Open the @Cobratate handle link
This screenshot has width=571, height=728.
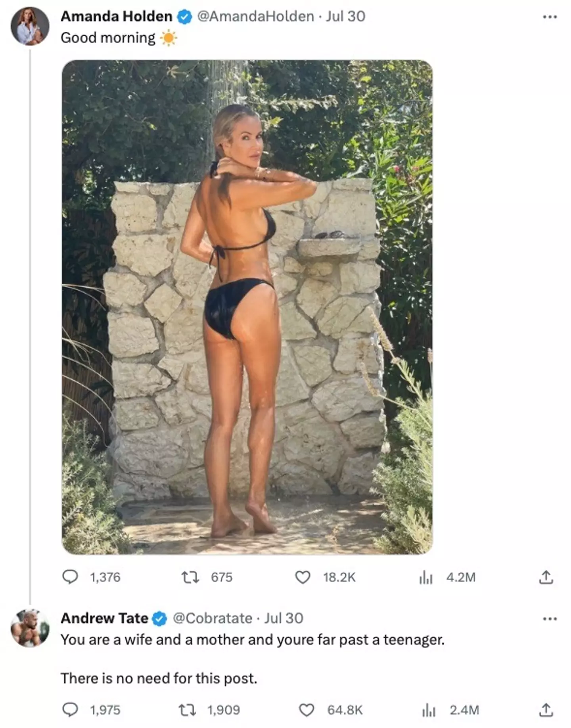click(213, 618)
